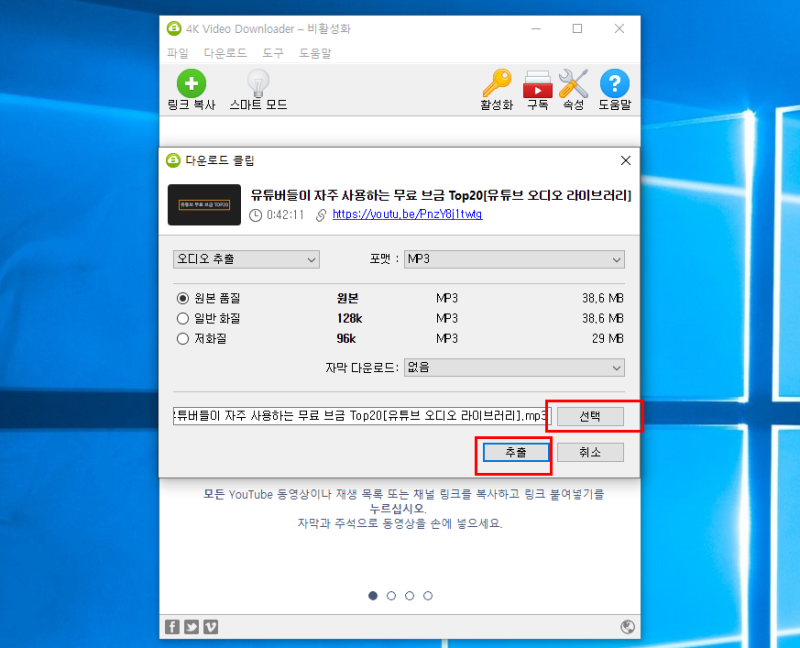Open the 도구 menu
Screen dimensions: 800x648
(273, 53)
